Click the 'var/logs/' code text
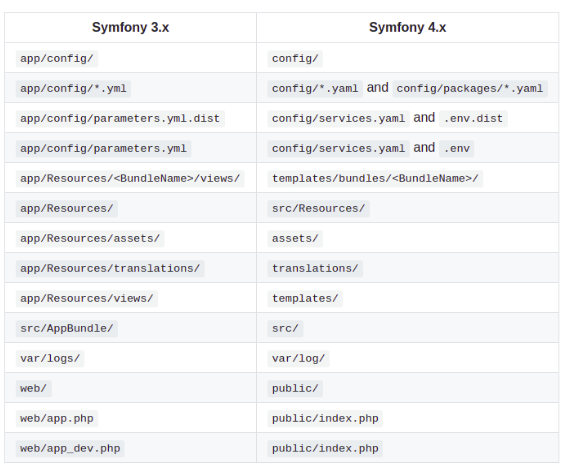Screen dimensions: 566x475 click(x=50, y=358)
